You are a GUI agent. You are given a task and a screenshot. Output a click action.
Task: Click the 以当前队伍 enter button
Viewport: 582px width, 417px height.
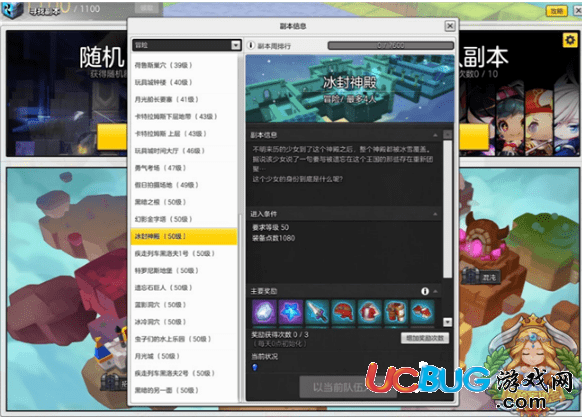pos(348,387)
